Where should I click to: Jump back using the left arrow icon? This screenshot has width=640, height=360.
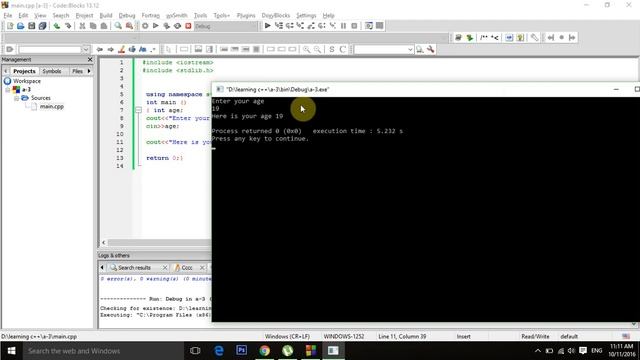click(x=100, y=49)
